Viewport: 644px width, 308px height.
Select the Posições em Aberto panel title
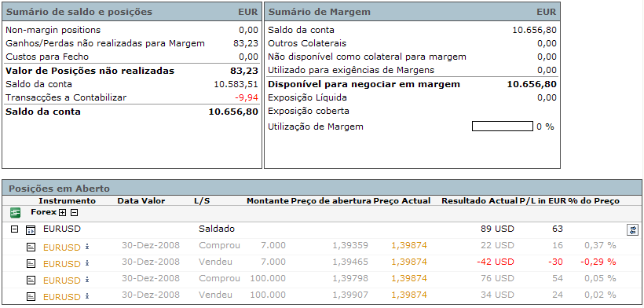(x=59, y=189)
